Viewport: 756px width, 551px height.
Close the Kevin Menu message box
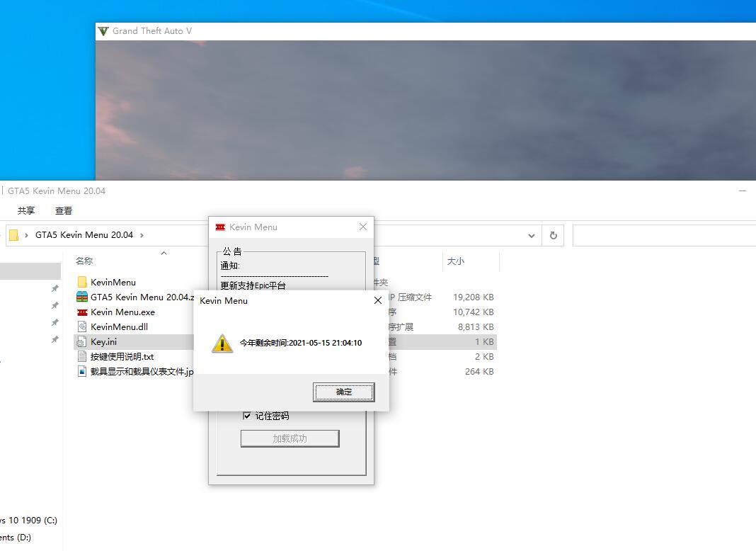pos(378,300)
